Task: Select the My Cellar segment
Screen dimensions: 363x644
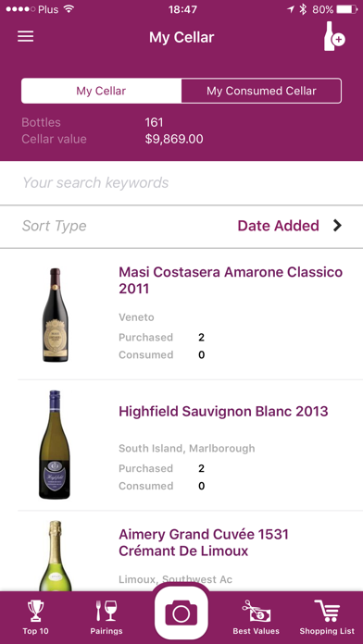Action: [101, 91]
